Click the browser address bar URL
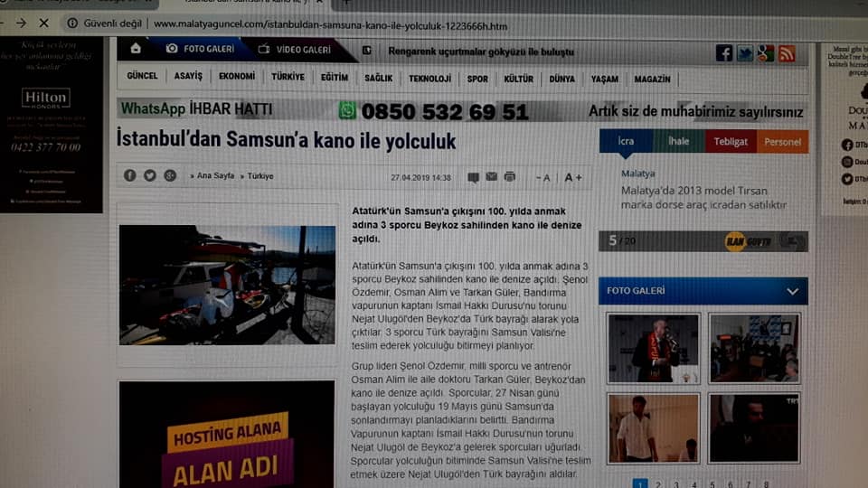The width and height of the screenshot is (868, 488). click(330, 24)
